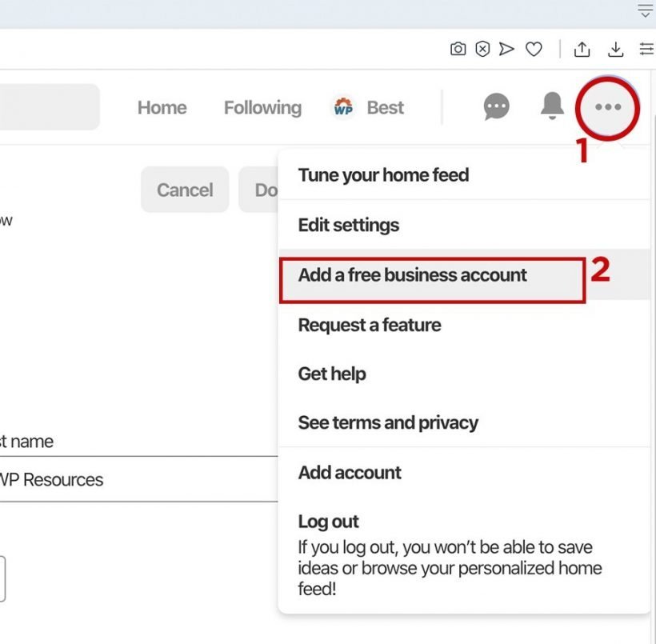Open the browser easy setup sliders icon
This screenshot has width=656, height=644.
(x=646, y=49)
